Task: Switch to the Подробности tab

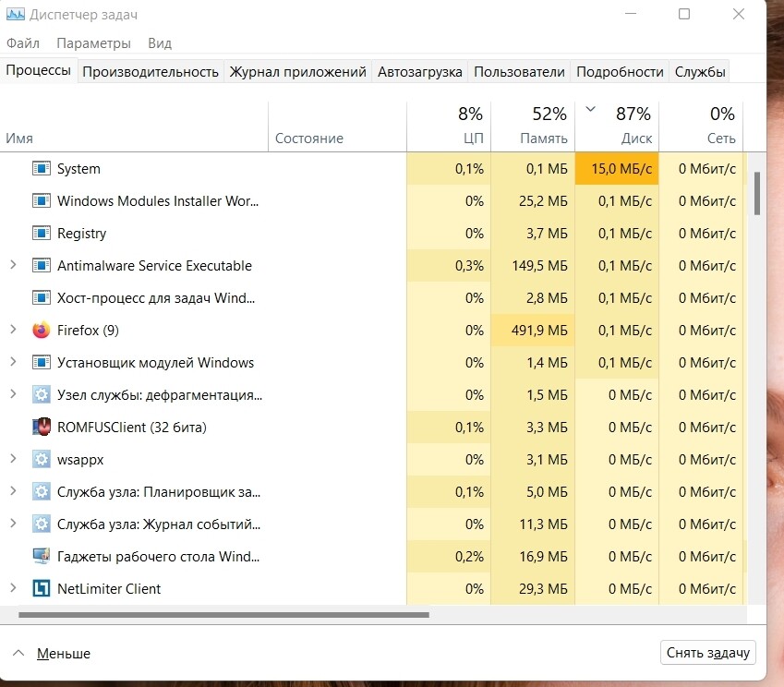Action: [620, 72]
